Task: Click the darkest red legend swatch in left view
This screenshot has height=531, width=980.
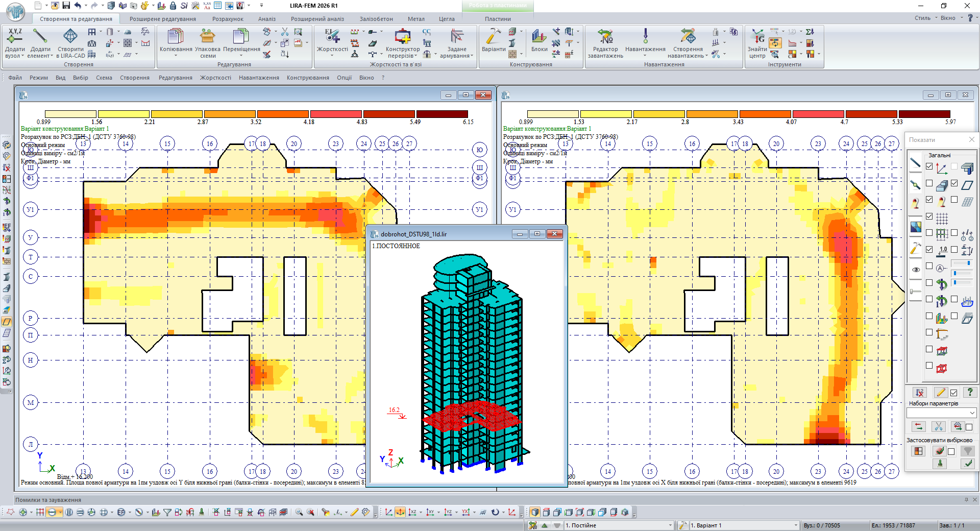Action: [442, 114]
